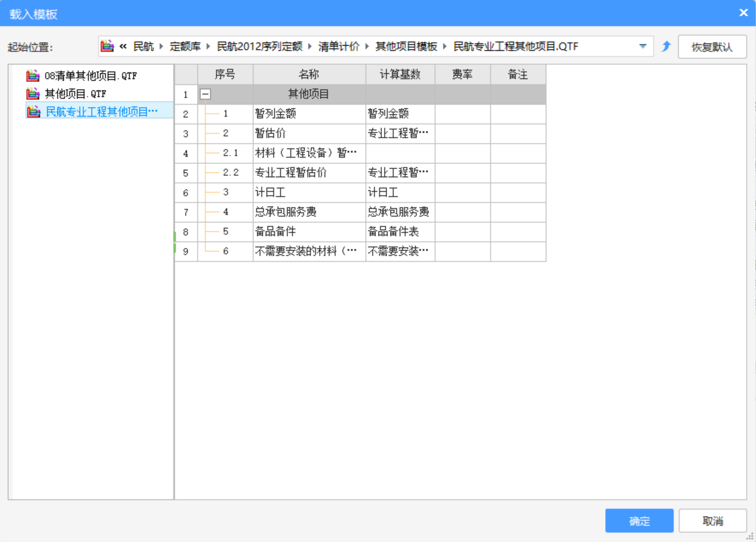Click the 其他项目.QTF file icon
Image resolution: width=756 pixels, height=542 pixels.
(33, 93)
